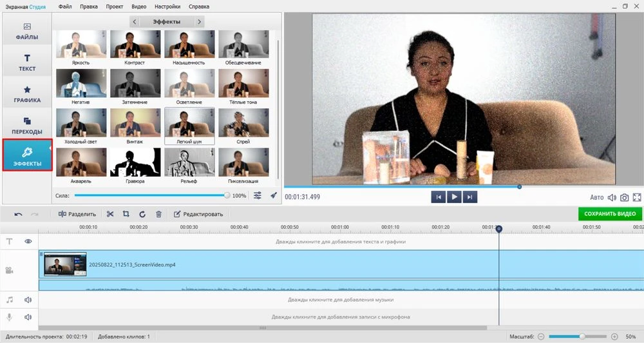
Task: Open the Авто preview size dropdown
Action: (x=597, y=197)
